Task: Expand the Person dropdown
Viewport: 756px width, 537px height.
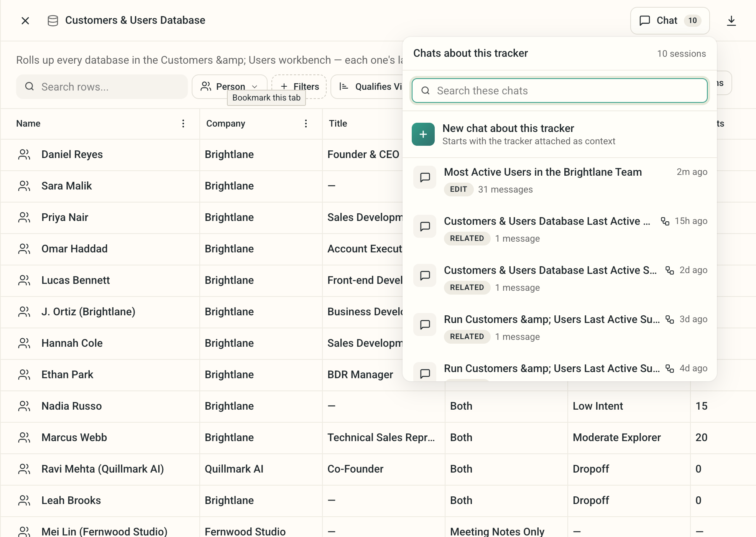Action: click(229, 87)
